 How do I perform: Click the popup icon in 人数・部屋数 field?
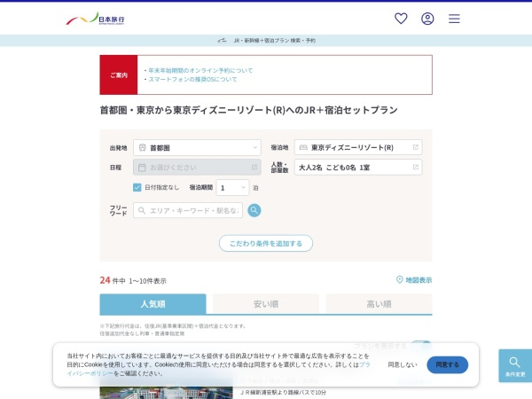tap(415, 167)
